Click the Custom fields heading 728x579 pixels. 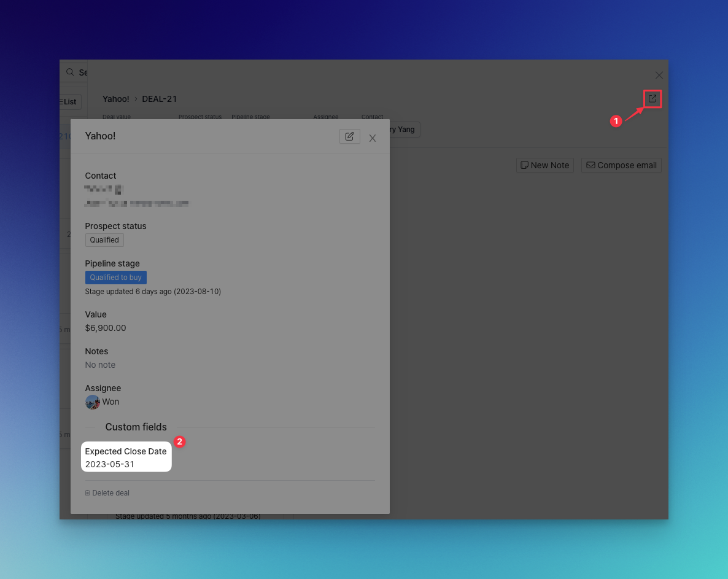(x=136, y=427)
